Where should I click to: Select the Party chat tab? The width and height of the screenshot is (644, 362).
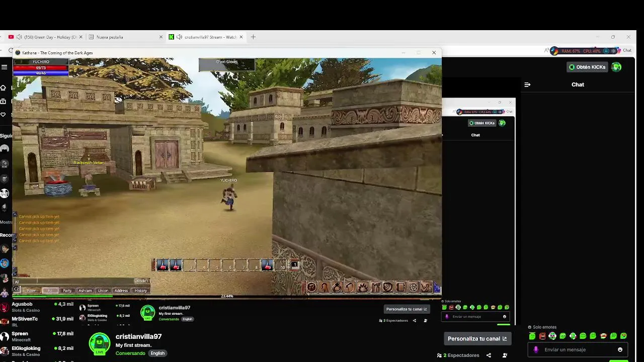[67, 291]
